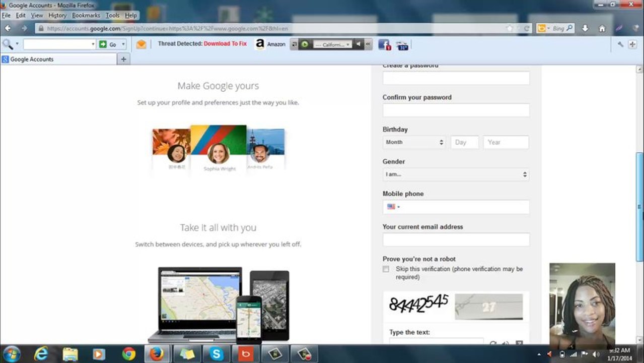Click the birthday Day field
The image size is (644, 363).
[x=464, y=142]
